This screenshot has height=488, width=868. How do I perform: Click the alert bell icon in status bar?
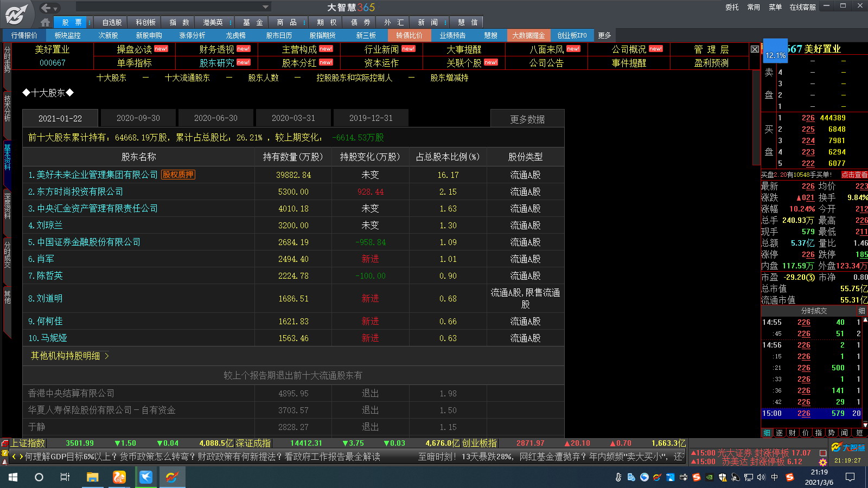[x=5, y=461]
